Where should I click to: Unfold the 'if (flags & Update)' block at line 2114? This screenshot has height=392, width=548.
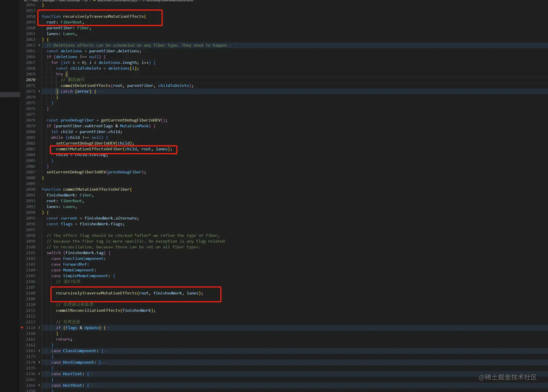tap(39, 328)
